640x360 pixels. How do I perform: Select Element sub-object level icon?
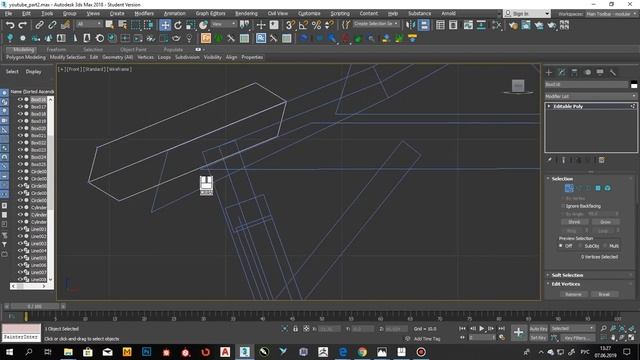pyautogui.click(x=608, y=188)
